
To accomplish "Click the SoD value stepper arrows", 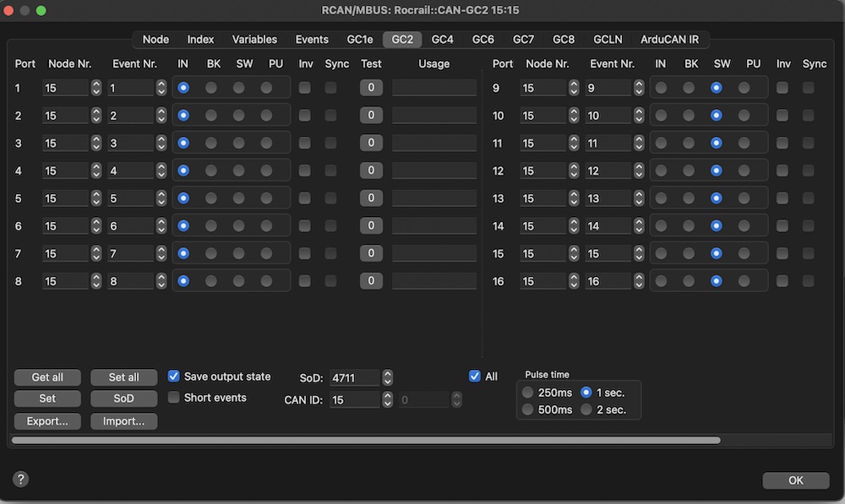I will 387,377.
